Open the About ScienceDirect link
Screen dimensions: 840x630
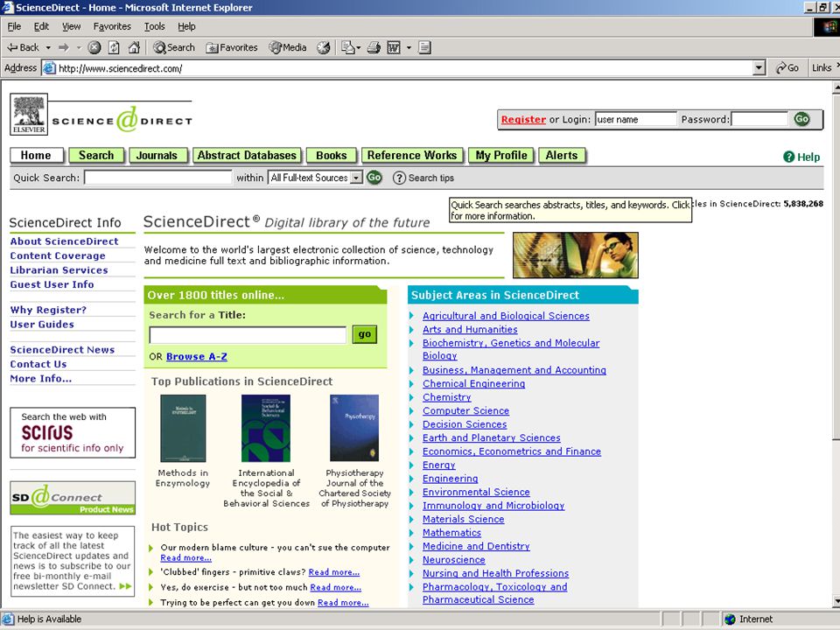64,241
